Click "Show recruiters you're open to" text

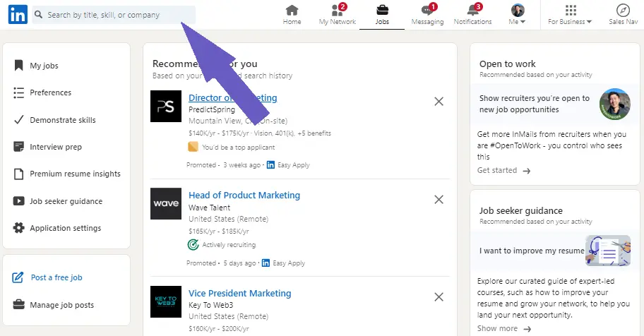(x=535, y=98)
